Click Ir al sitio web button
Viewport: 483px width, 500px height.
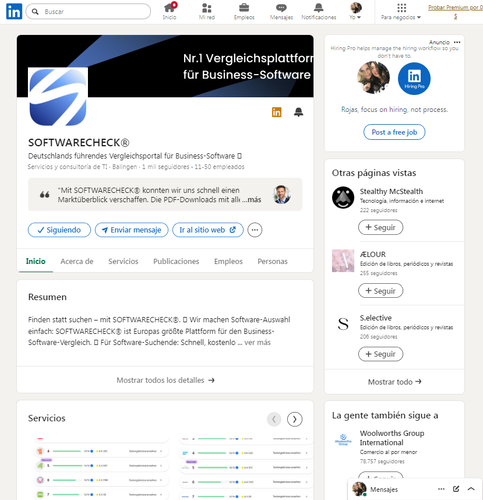coord(208,230)
